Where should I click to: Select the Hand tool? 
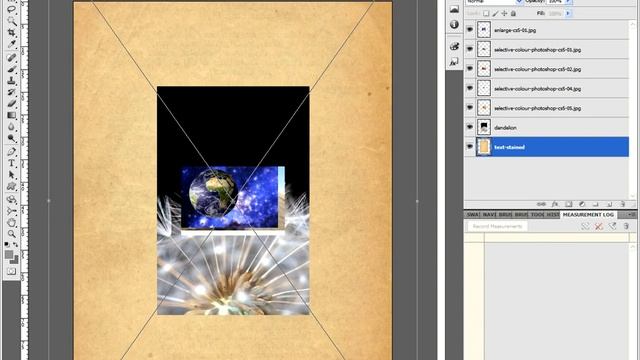(x=11, y=222)
